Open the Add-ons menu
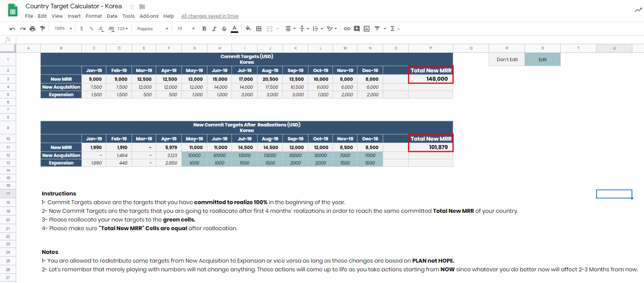 (149, 16)
